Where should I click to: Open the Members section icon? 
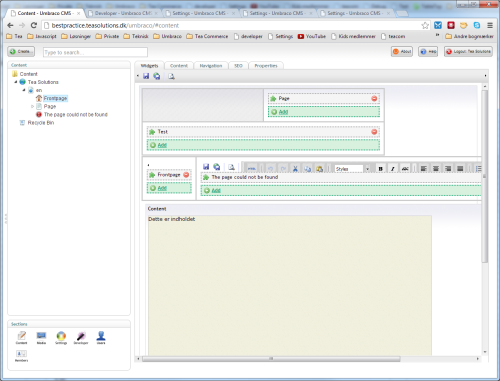21,356
